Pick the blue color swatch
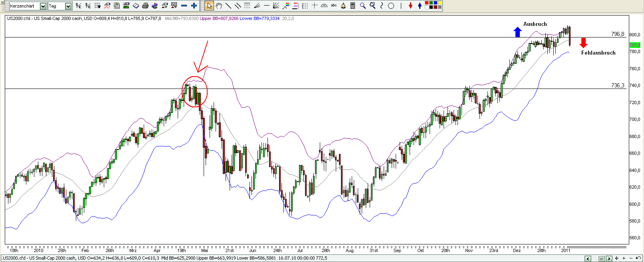 click(435, 3)
